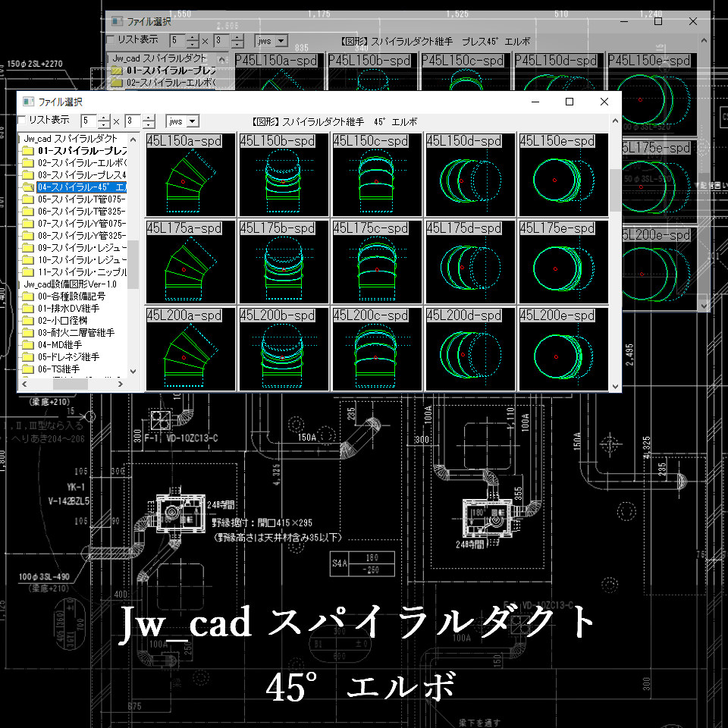Pick the 45L150b-spd figure thumbnail

pyautogui.click(x=284, y=174)
